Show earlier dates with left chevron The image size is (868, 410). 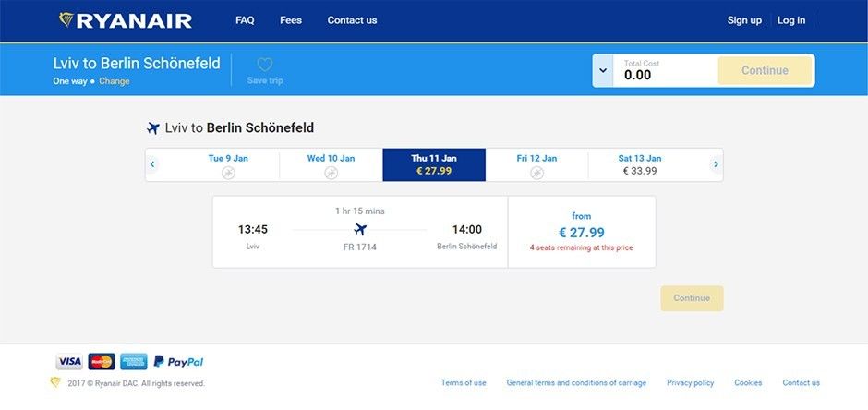click(x=152, y=164)
